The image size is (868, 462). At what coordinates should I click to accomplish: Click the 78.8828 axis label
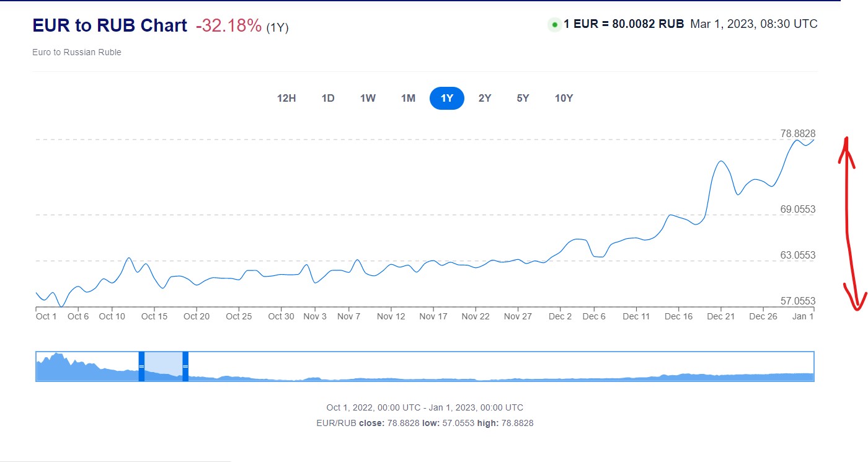[798, 133]
